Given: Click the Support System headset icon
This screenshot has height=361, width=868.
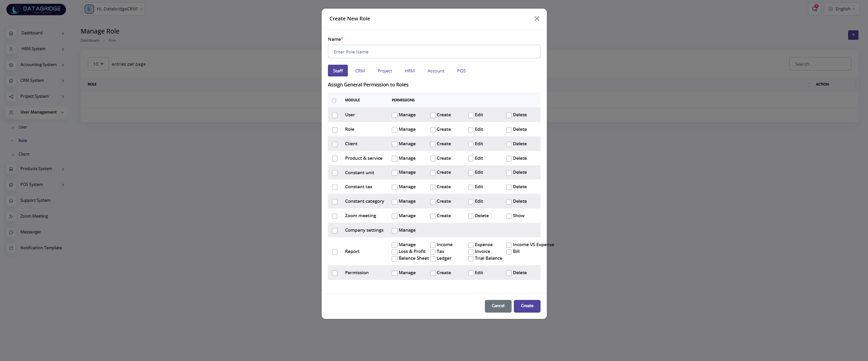Looking at the screenshot, I should click(x=11, y=200).
